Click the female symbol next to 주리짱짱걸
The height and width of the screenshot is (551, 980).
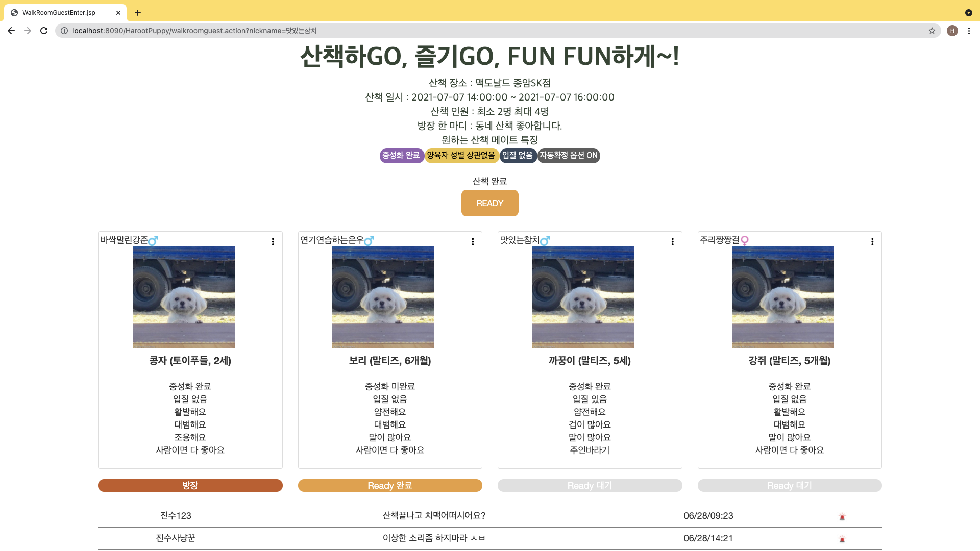pyautogui.click(x=745, y=240)
